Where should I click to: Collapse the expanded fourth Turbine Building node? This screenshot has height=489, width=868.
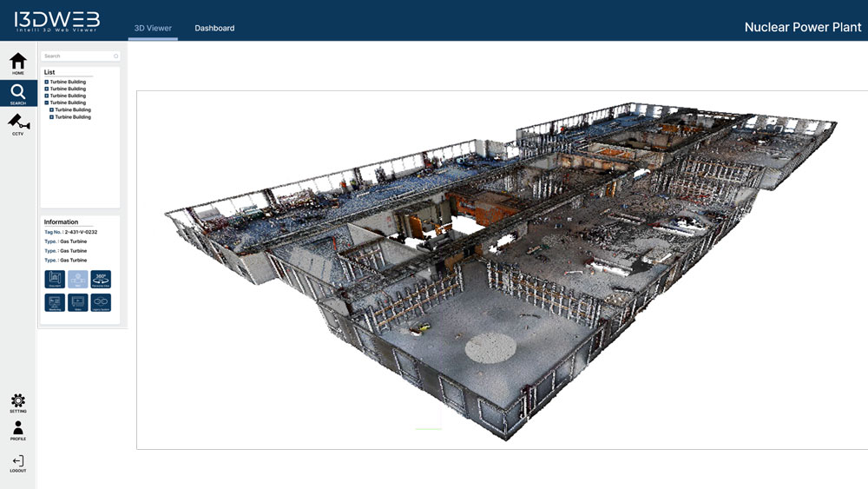(47, 102)
